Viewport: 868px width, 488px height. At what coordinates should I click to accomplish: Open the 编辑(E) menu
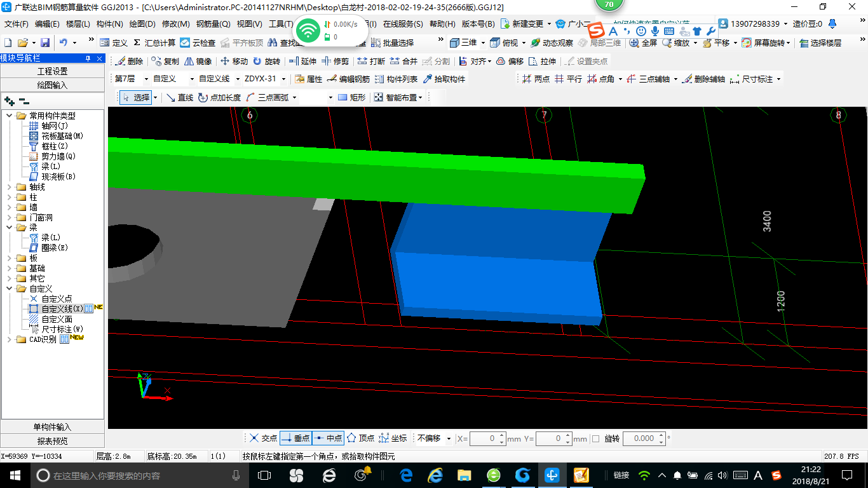pyautogui.click(x=47, y=24)
